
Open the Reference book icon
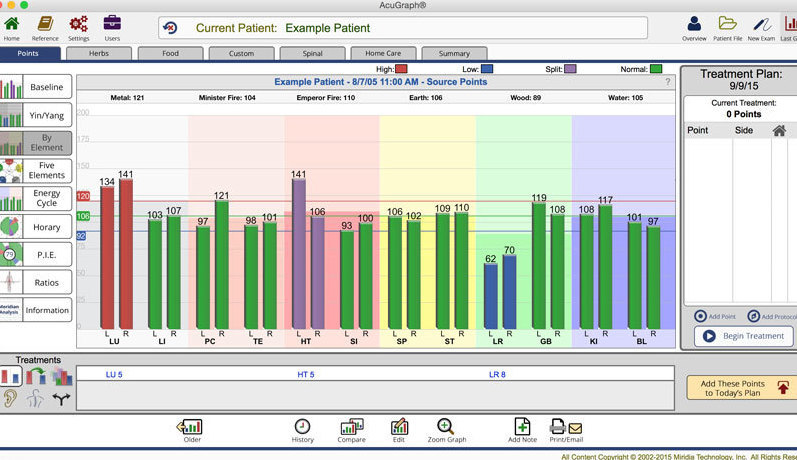click(x=45, y=24)
